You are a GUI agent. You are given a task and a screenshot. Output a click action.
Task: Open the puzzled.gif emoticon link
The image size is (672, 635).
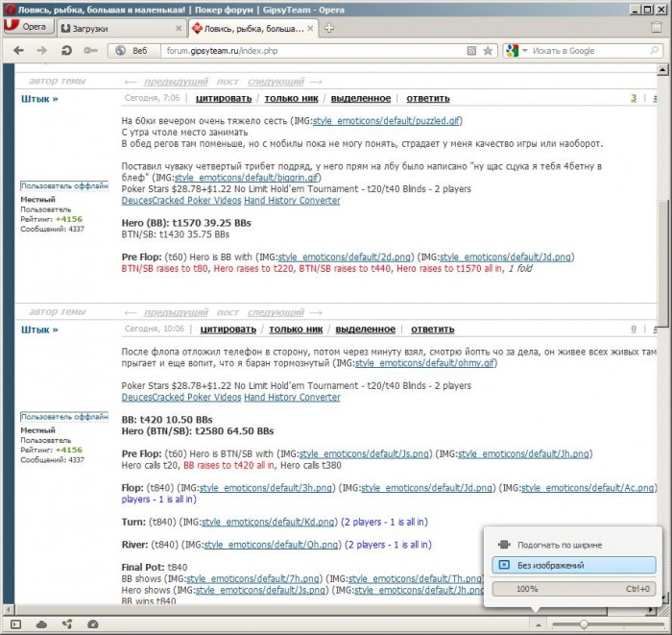point(386,121)
